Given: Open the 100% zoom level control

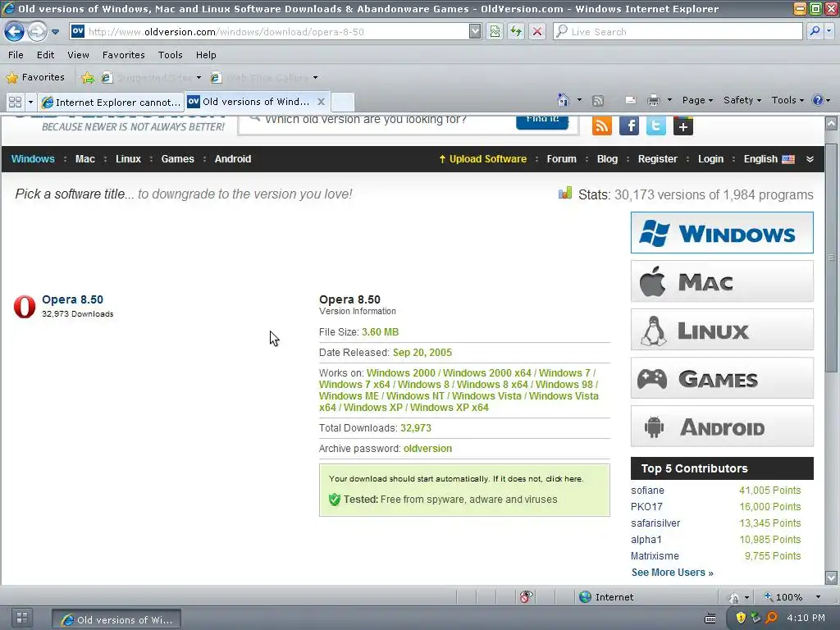Looking at the screenshot, I should [792, 597].
